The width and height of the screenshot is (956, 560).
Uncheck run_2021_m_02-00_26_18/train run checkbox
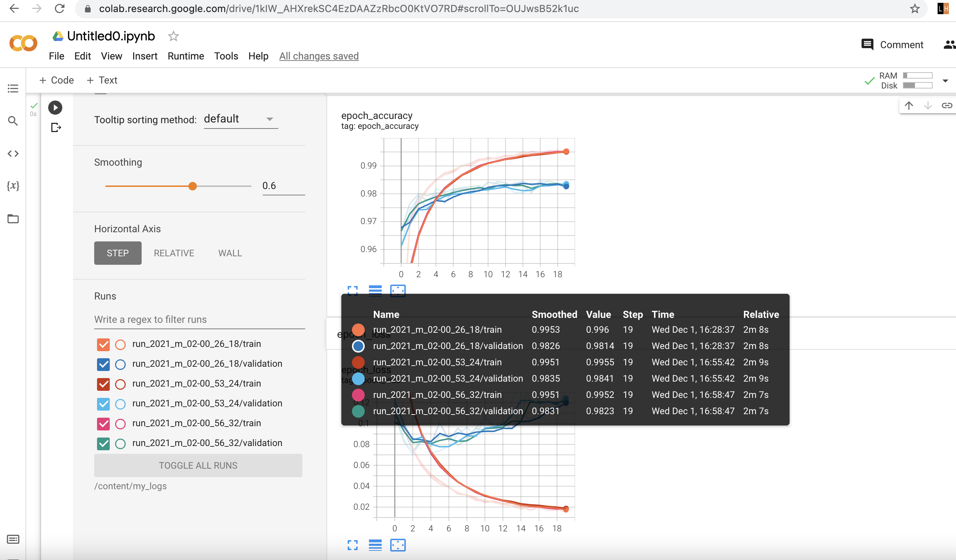[103, 344]
